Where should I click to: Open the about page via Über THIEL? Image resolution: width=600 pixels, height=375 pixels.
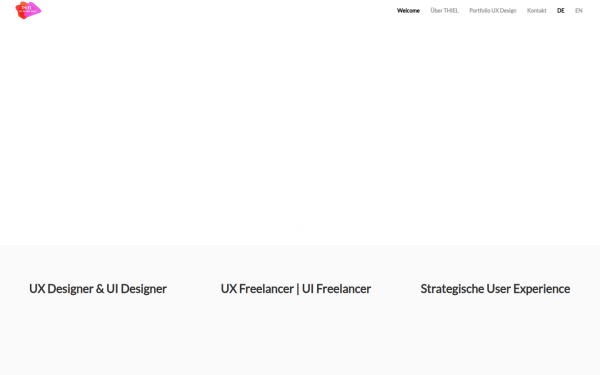point(444,11)
